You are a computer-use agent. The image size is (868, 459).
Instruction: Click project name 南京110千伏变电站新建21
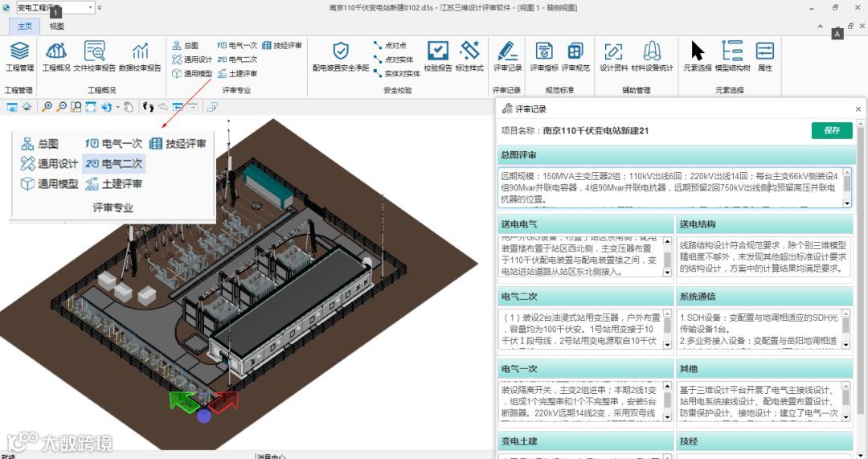tap(596, 131)
